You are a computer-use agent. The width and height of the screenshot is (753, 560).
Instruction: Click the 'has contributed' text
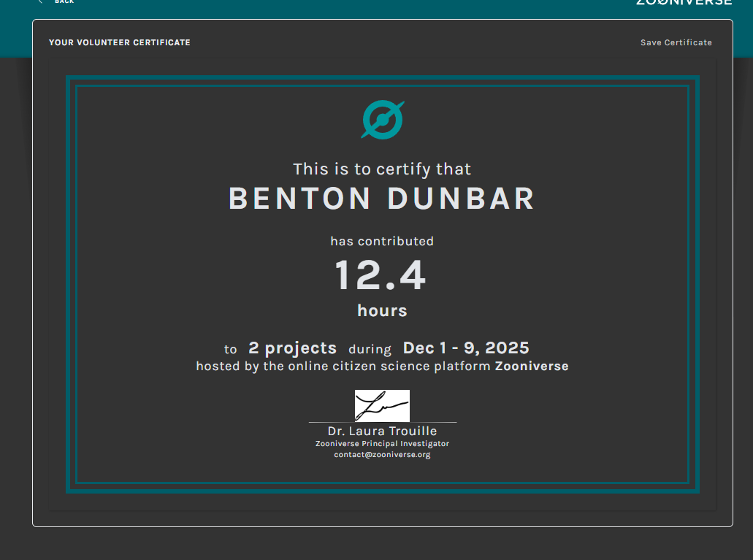pos(382,241)
